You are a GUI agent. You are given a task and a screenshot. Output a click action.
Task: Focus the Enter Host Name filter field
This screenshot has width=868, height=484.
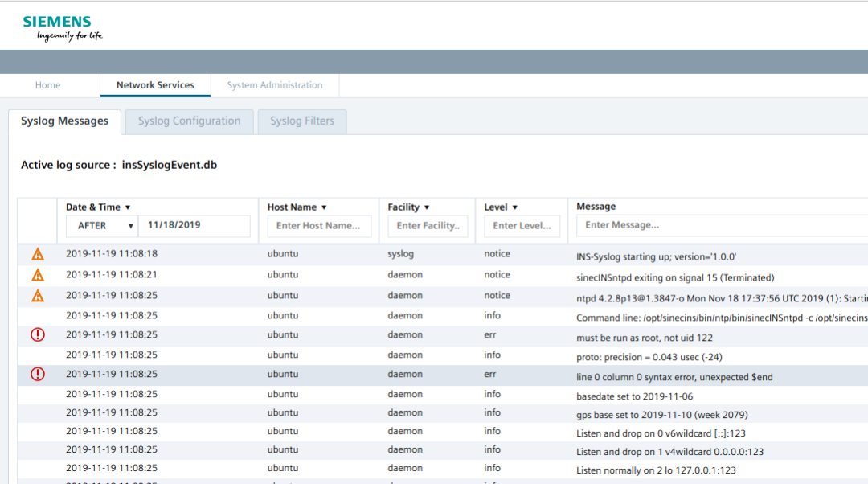pos(319,226)
